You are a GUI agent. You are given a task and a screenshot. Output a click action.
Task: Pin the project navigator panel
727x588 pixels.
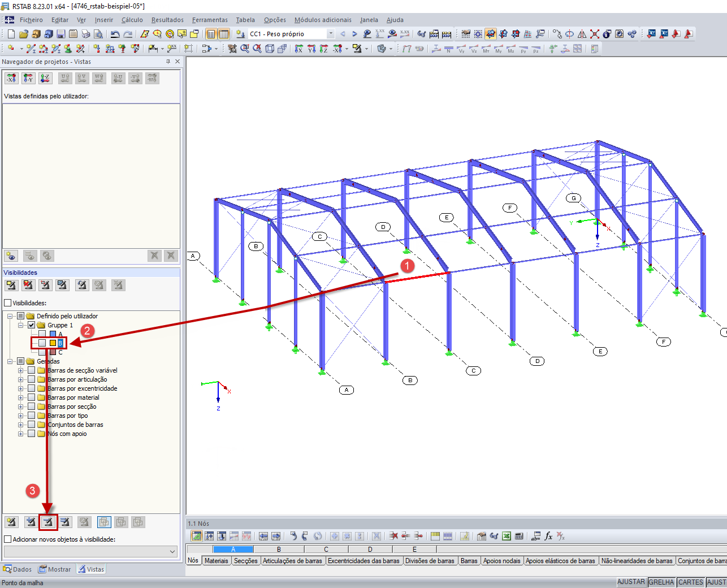pyautogui.click(x=168, y=62)
